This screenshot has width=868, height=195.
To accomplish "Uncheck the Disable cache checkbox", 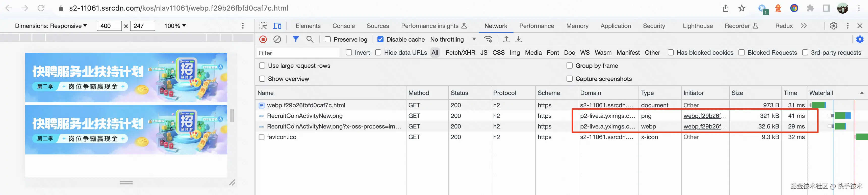I will point(380,39).
